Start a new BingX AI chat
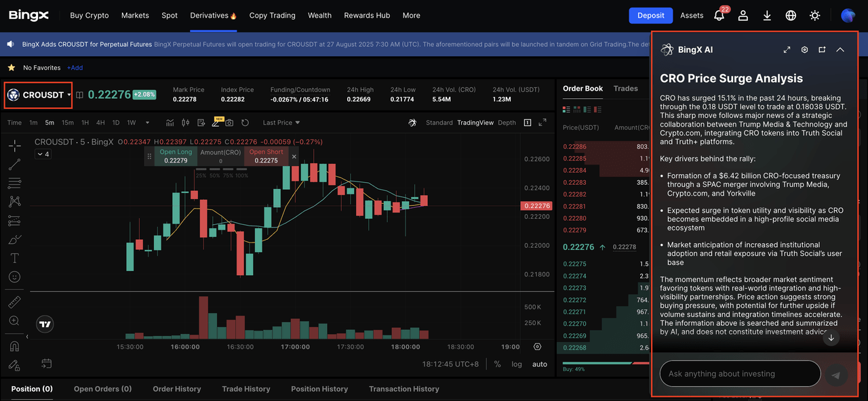868x401 pixels. (822, 49)
